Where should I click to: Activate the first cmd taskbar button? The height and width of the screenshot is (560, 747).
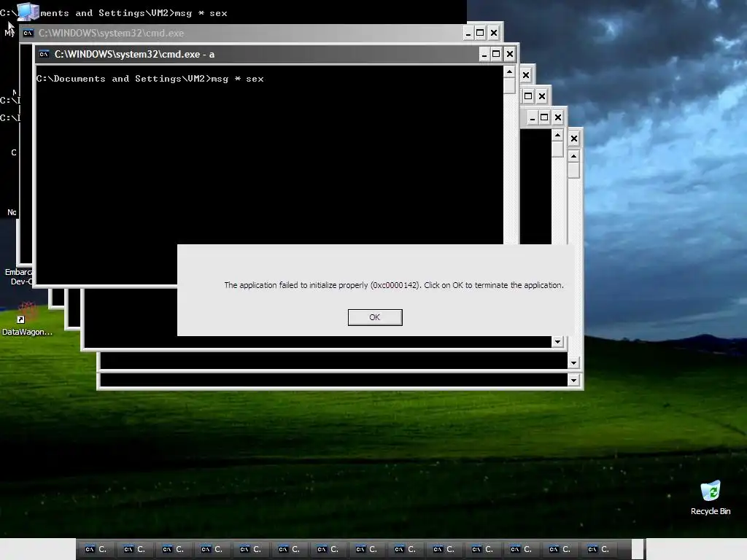[x=96, y=549]
